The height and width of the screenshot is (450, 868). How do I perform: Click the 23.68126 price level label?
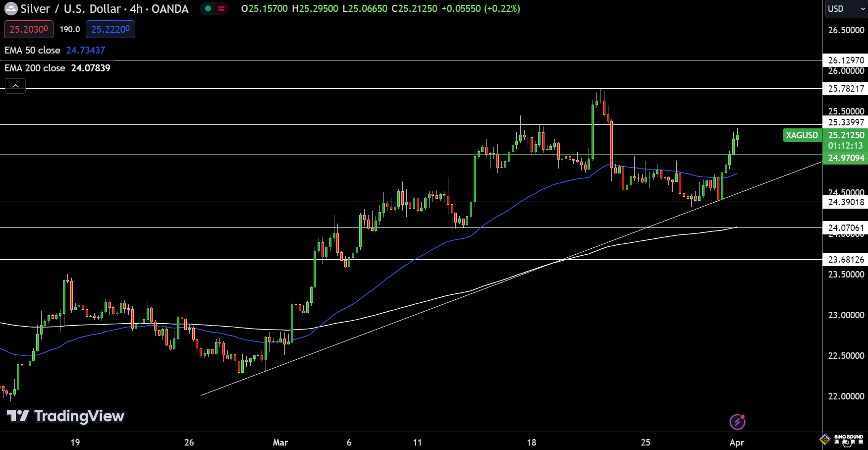tap(846, 260)
